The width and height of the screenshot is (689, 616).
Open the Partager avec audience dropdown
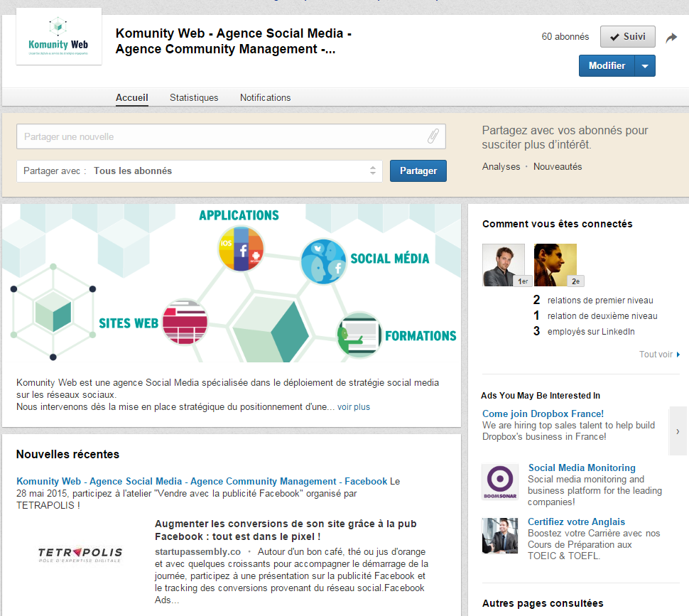(200, 171)
